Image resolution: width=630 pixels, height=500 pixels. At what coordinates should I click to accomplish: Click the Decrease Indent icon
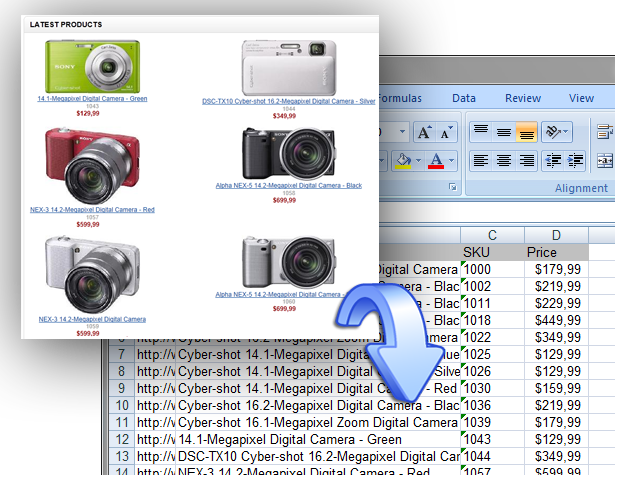pyautogui.click(x=553, y=160)
